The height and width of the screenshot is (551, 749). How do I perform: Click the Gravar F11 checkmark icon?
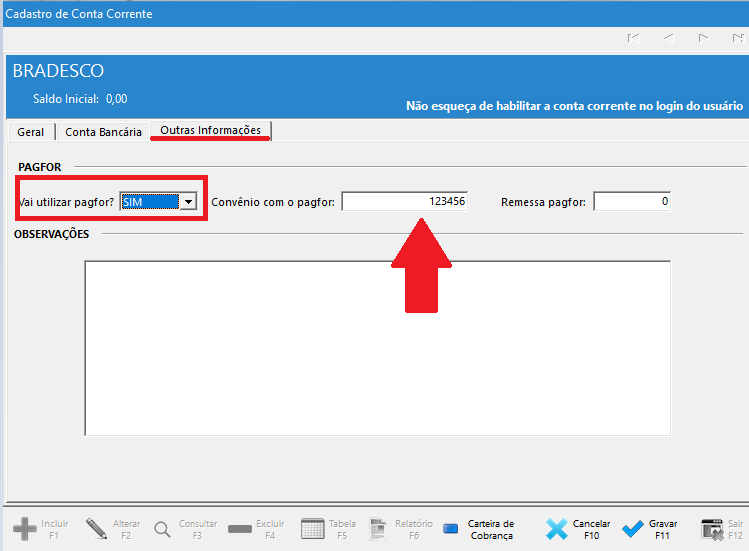(x=633, y=529)
